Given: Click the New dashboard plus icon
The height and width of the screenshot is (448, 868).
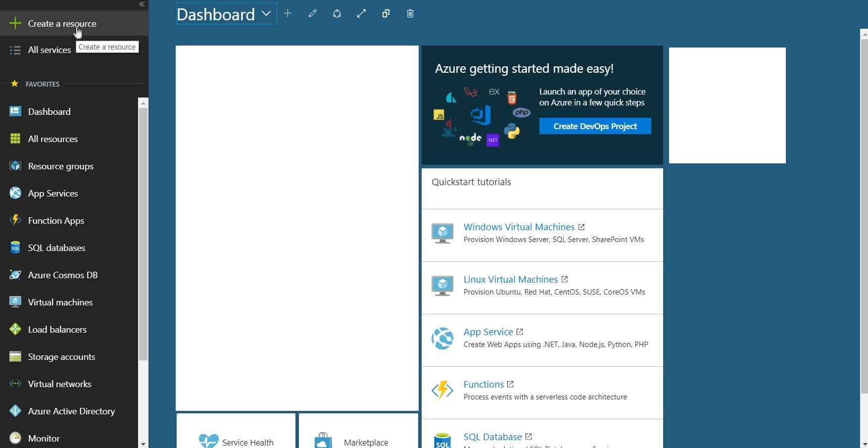Looking at the screenshot, I should [x=288, y=13].
